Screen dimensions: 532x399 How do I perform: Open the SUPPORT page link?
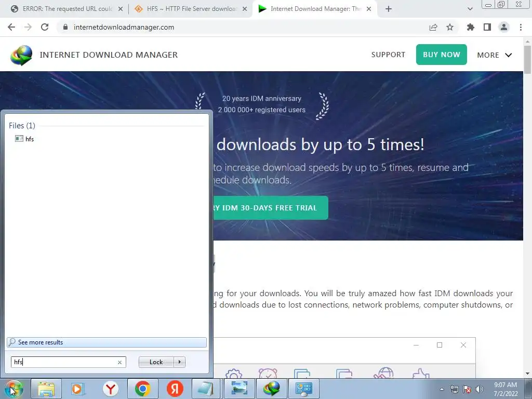pyautogui.click(x=388, y=55)
